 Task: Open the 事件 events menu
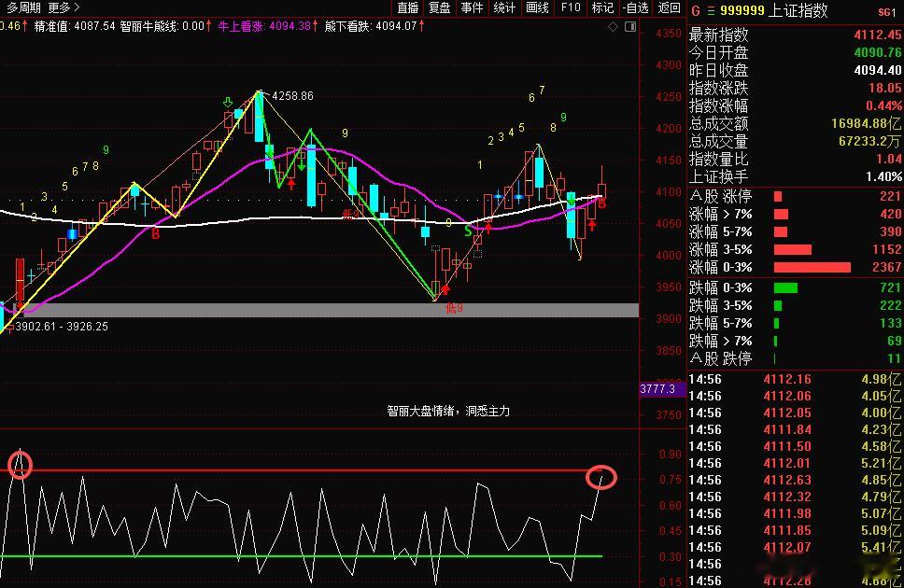[x=472, y=7]
